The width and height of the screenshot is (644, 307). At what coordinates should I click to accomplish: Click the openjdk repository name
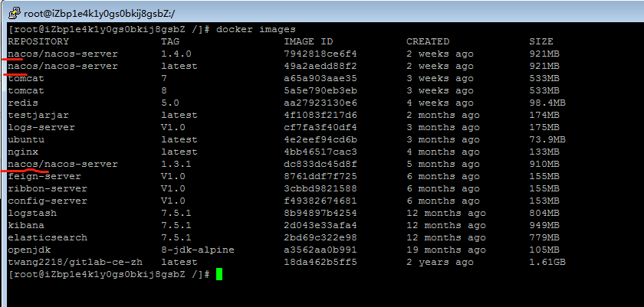[29, 250]
